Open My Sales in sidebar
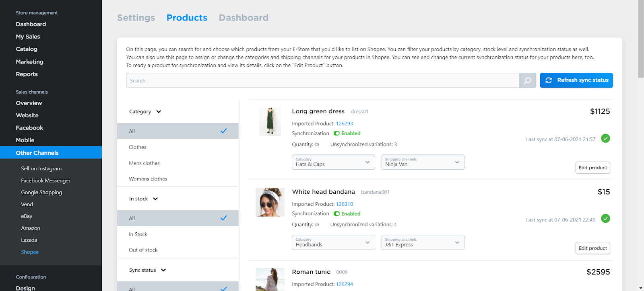This screenshot has height=291, width=644. click(x=28, y=37)
